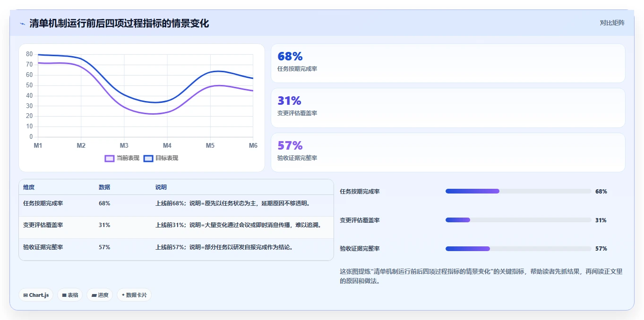The width and height of the screenshot is (644, 320).
Task: Select table cell 变更评估覆盖率
Action: pyautogui.click(x=43, y=225)
